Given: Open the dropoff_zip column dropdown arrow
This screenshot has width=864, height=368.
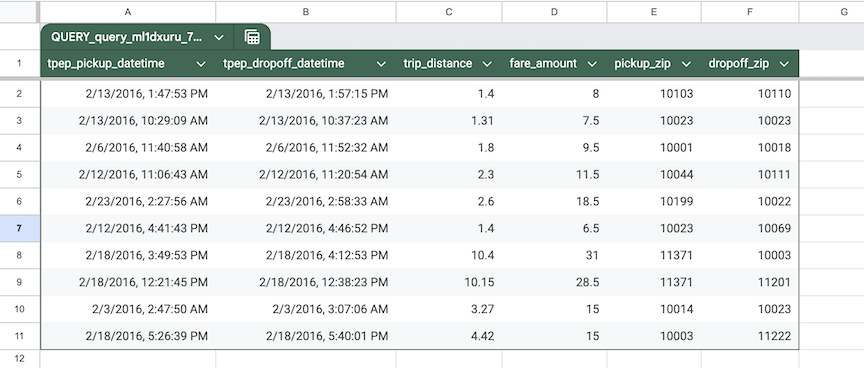Looking at the screenshot, I should [784, 64].
